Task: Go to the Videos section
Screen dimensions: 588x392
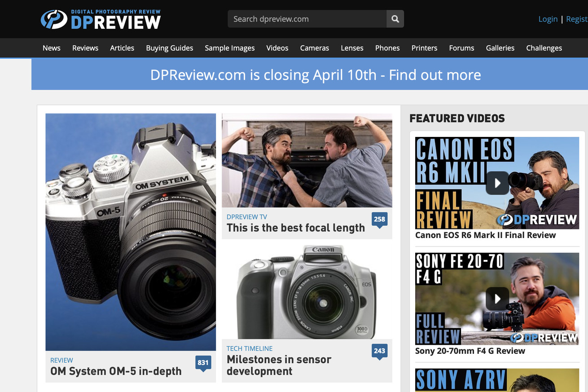Action: (277, 48)
